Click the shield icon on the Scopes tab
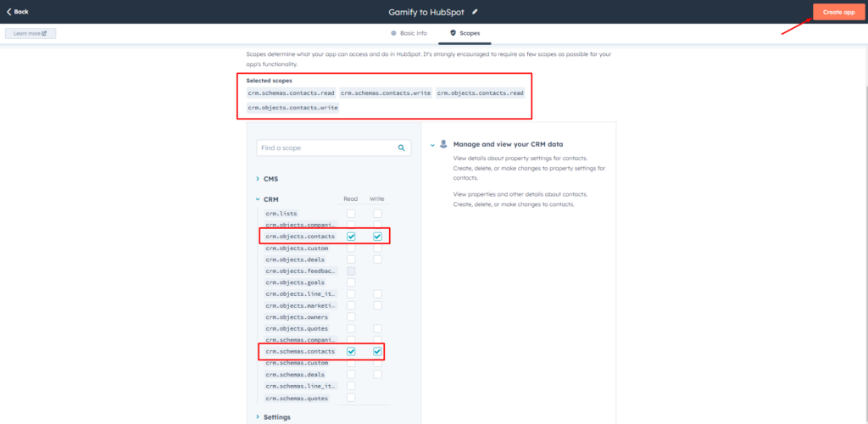This screenshot has height=424, width=868. tap(453, 33)
